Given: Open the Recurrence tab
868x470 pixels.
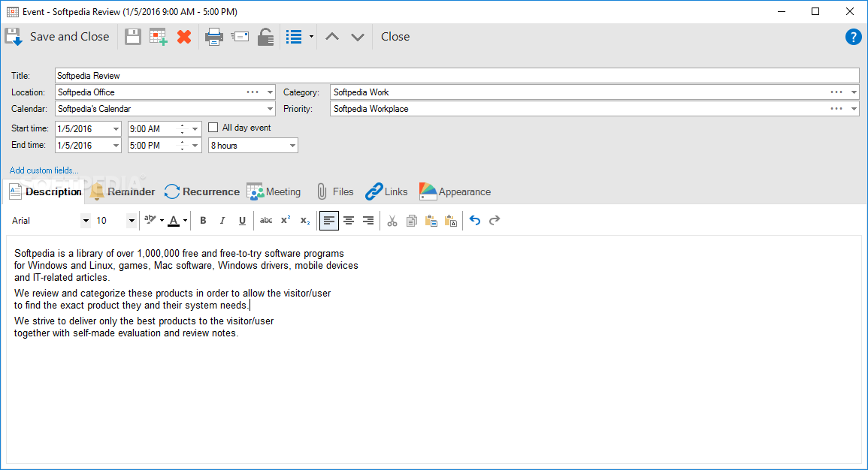Looking at the screenshot, I should pyautogui.click(x=202, y=192).
